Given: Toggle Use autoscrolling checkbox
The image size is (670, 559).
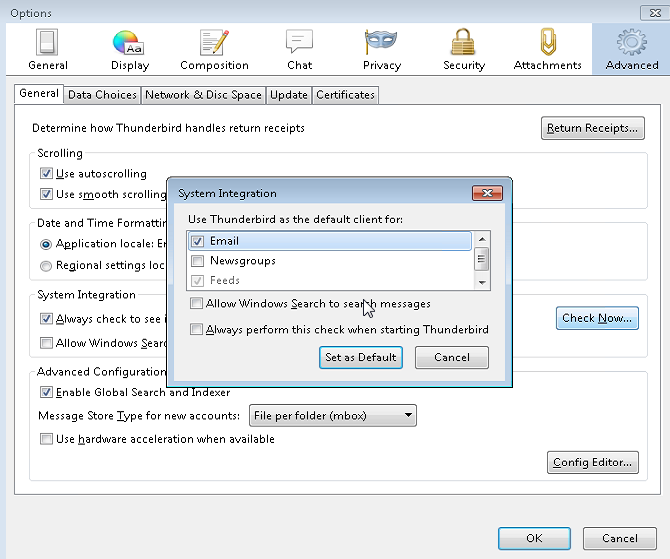Looking at the screenshot, I should click(x=46, y=173).
